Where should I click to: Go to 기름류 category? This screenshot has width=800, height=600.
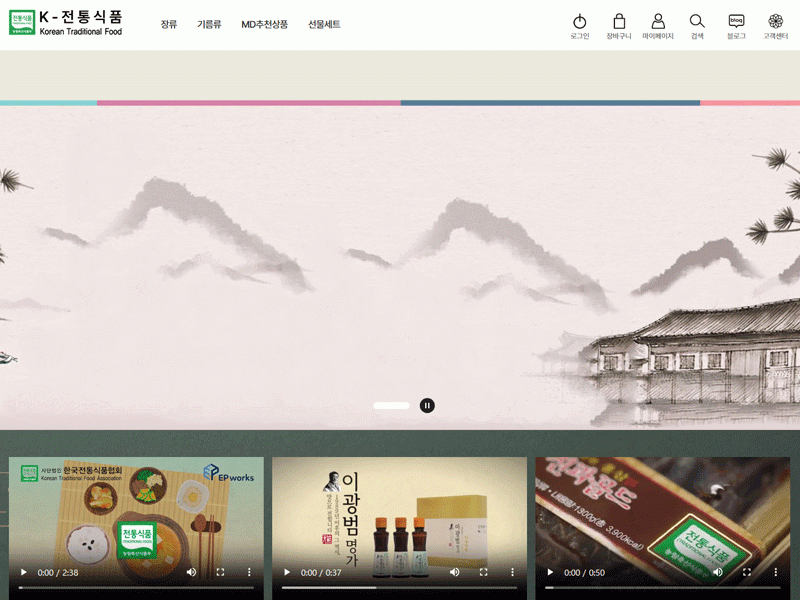click(x=209, y=24)
